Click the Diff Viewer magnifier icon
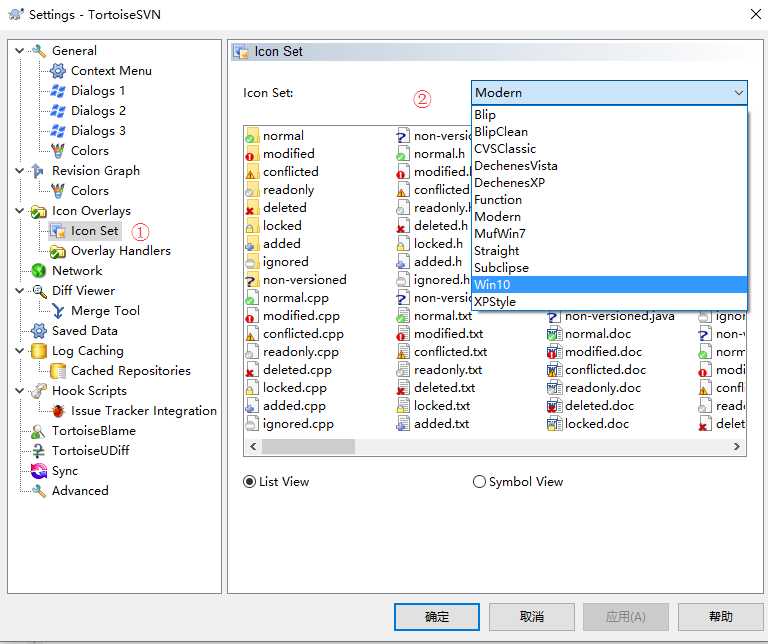768x644 pixels. 39,290
